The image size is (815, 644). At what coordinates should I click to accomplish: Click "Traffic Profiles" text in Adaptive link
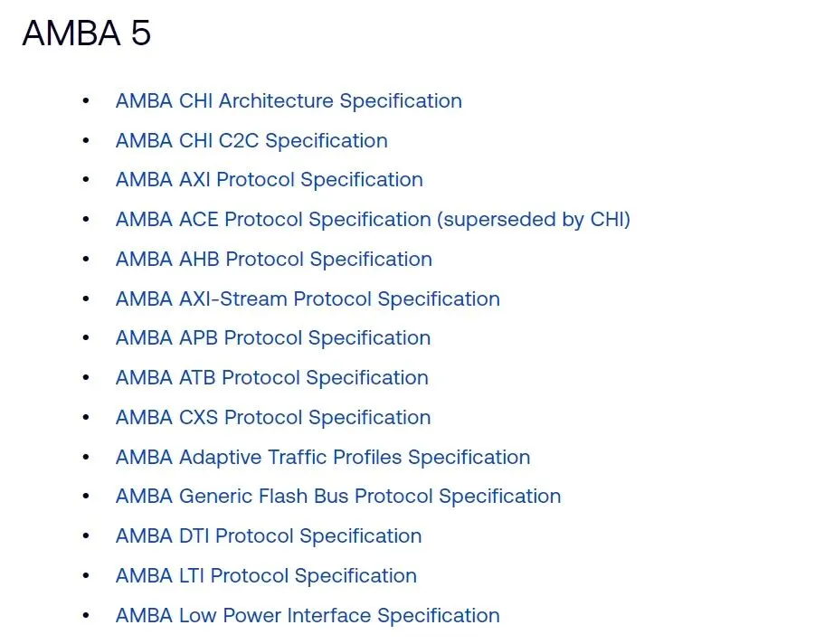[335, 458]
